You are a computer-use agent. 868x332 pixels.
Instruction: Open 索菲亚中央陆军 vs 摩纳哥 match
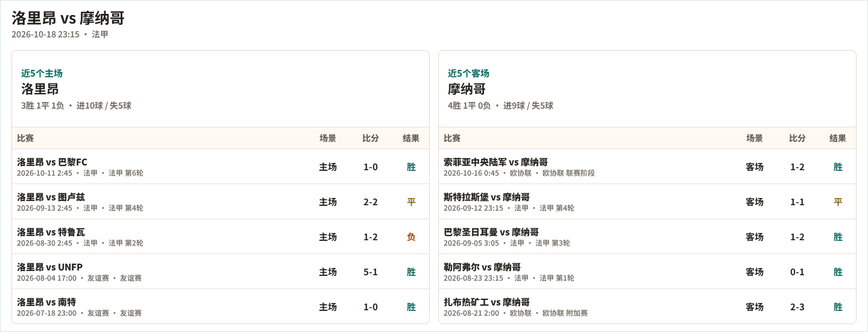click(647, 167)
